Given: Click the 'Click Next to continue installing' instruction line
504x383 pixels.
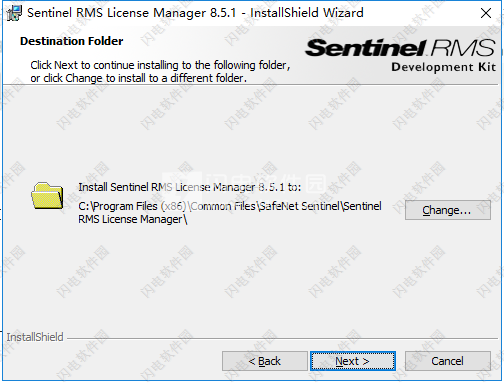Looking at the screenshot, I should tap(160, 65).
